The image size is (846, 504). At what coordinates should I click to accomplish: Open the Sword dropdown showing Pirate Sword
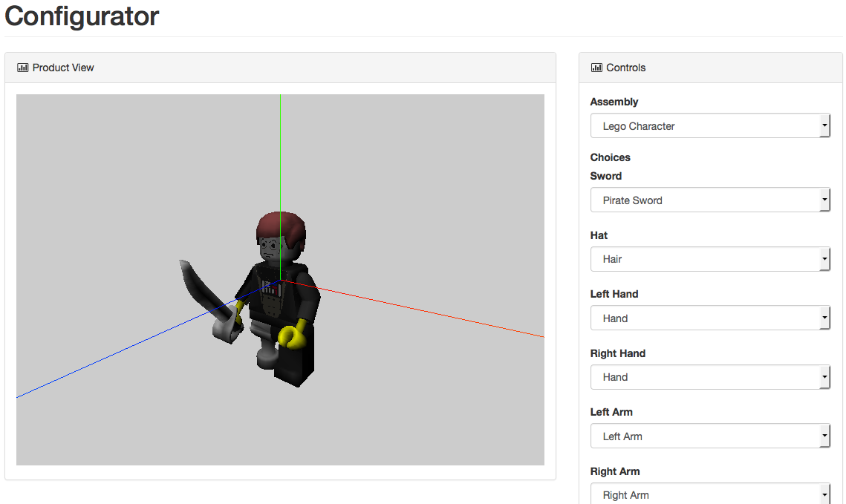click(x=710, y=200)
